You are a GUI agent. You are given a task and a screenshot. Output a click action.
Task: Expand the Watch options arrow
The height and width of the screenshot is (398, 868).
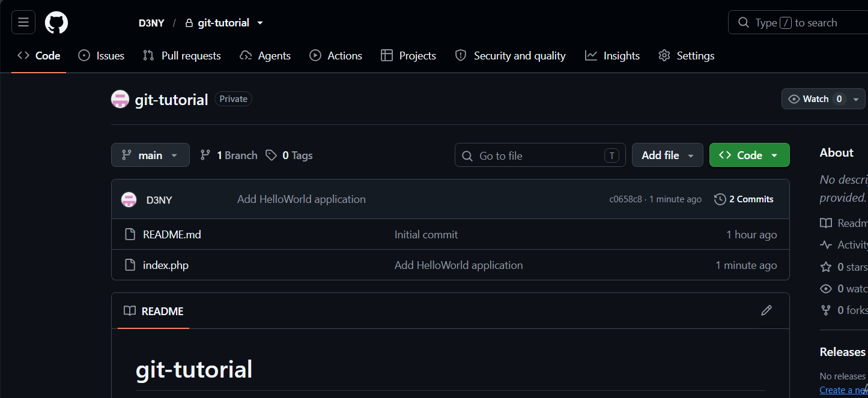(x=856, y=99)
